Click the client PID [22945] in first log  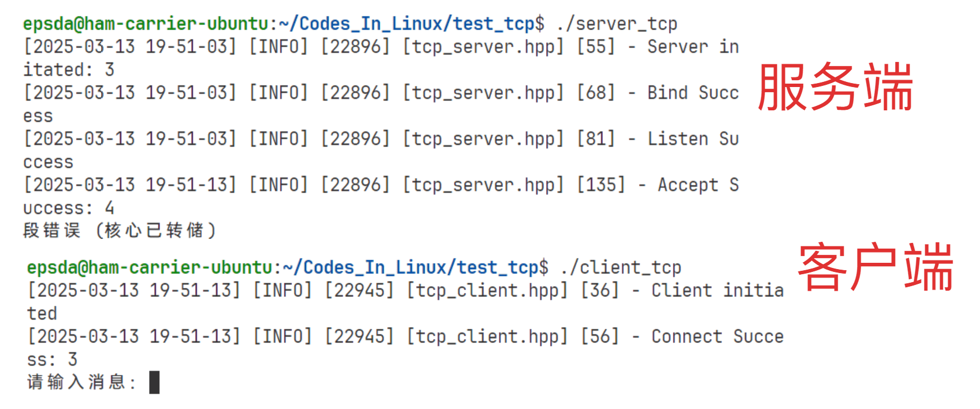point(359,290)
